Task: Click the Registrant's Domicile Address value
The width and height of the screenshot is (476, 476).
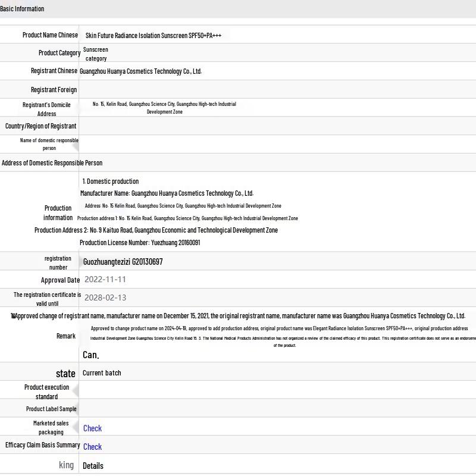Action: 164,108
